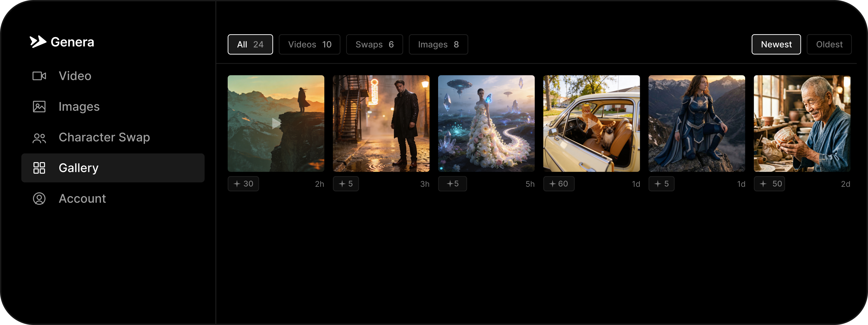Filter to Images 8 tab

coord(438,44)
